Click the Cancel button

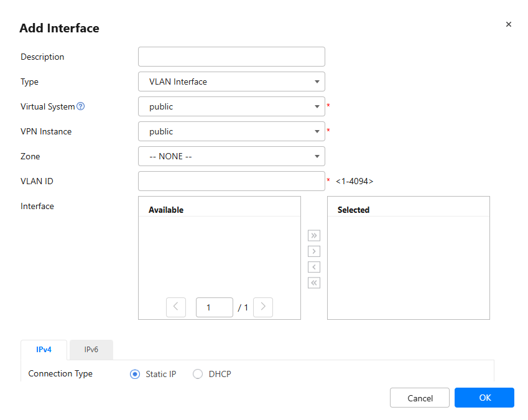point(420,398)
